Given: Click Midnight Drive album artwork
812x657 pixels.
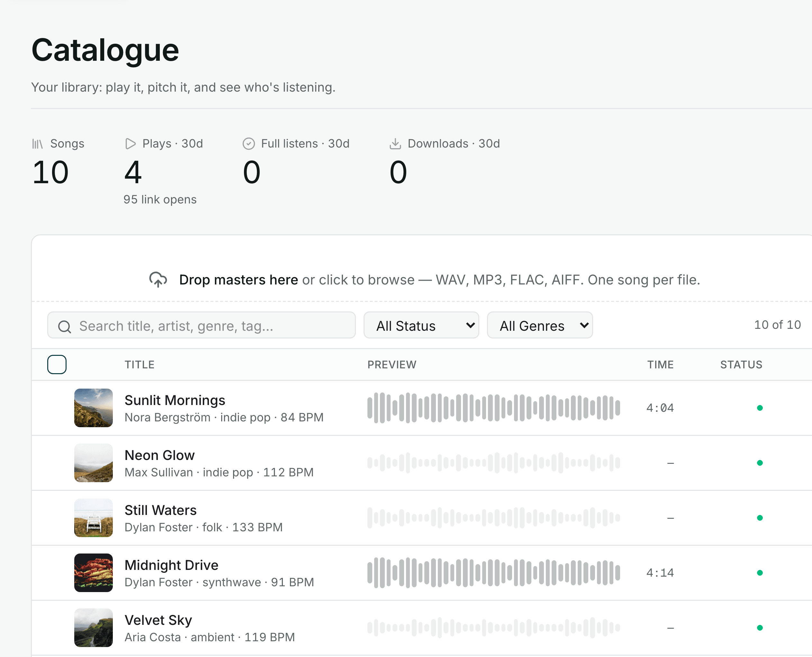Looking at the screenshot, I should tap(94, 572).
